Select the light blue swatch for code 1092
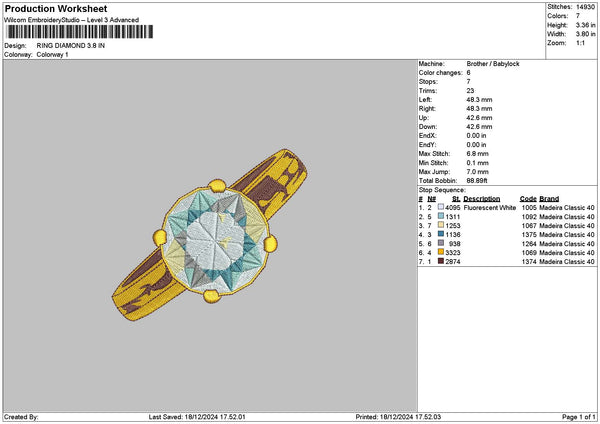Screen dimensions: 600x424 click(x=440, y=216)
